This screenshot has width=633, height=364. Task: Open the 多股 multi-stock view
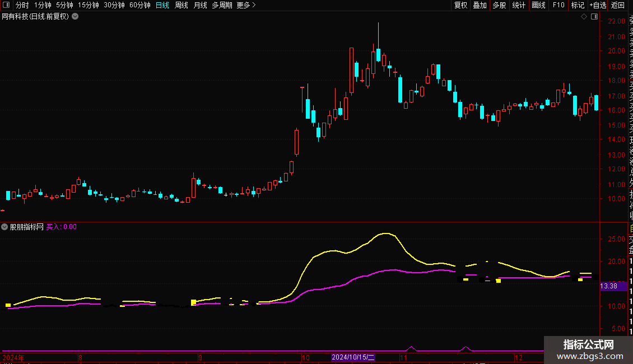pos(499,5)
